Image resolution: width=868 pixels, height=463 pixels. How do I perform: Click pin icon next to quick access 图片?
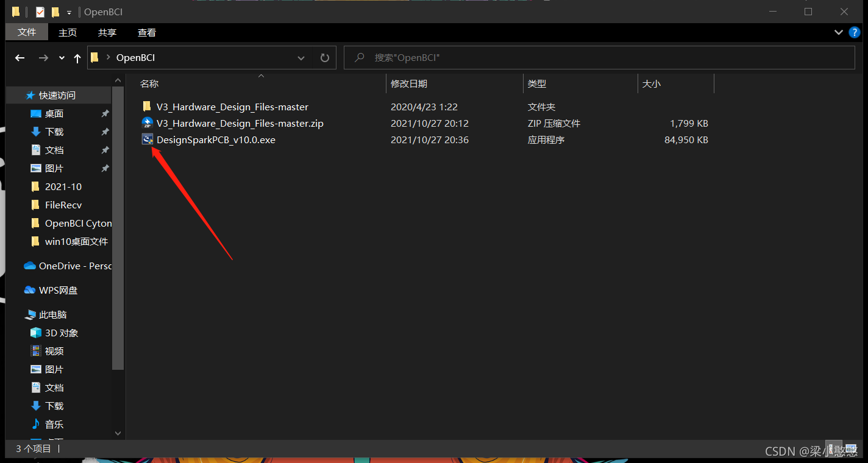105,168
